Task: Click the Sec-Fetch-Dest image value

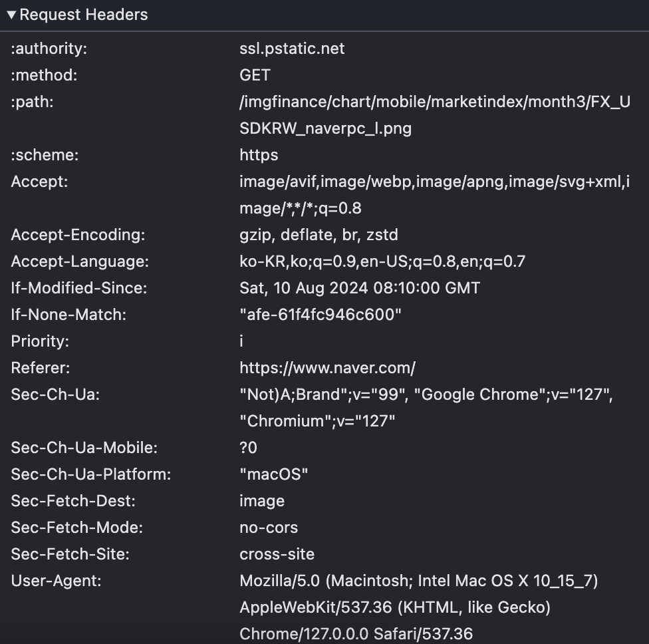Action: pos(262,501)
